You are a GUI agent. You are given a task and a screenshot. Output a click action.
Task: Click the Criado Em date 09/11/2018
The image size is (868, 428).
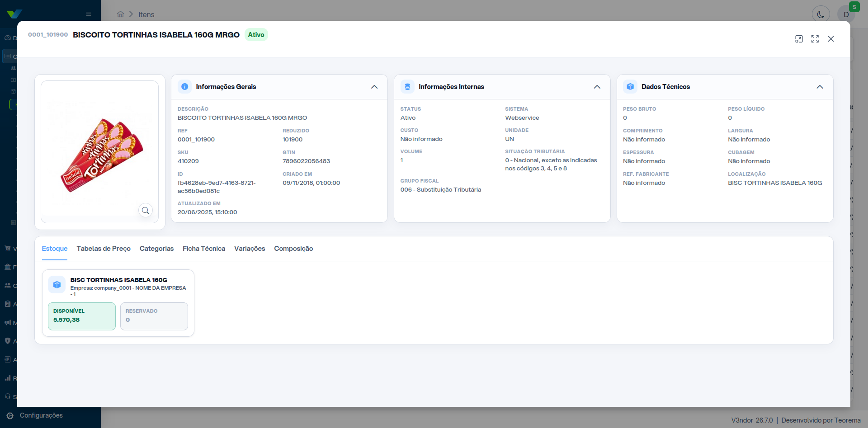tap(311, 183)
